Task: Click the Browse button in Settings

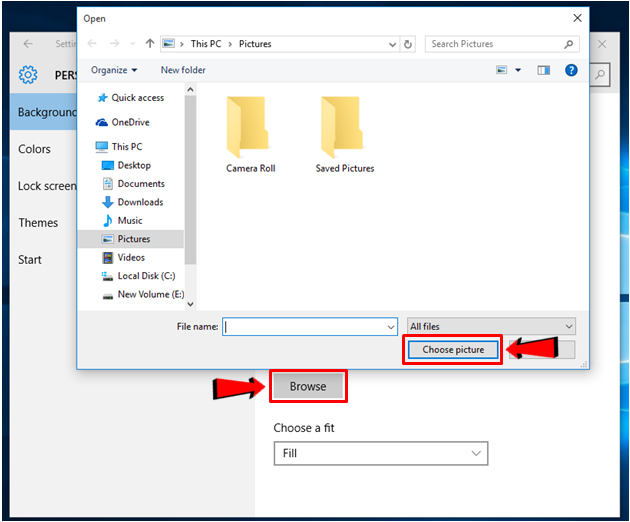Action: [308, 386]
